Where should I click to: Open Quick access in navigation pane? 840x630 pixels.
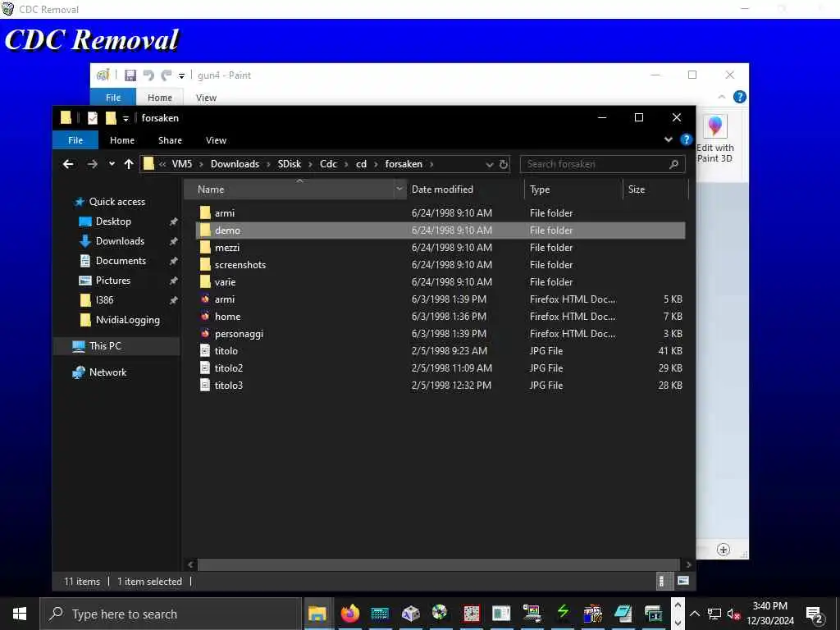click(116, 202)
